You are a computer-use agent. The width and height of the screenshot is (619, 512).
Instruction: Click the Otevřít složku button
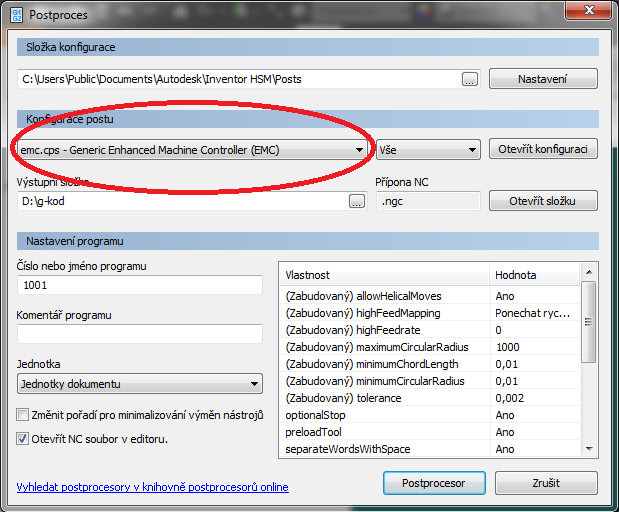coord(543,201)
